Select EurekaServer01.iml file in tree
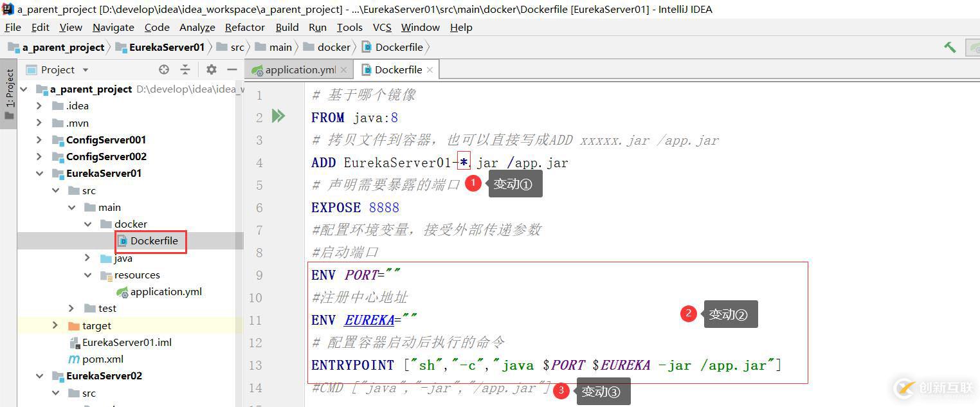Screen dimensions: 980x407 click(127, 342)
